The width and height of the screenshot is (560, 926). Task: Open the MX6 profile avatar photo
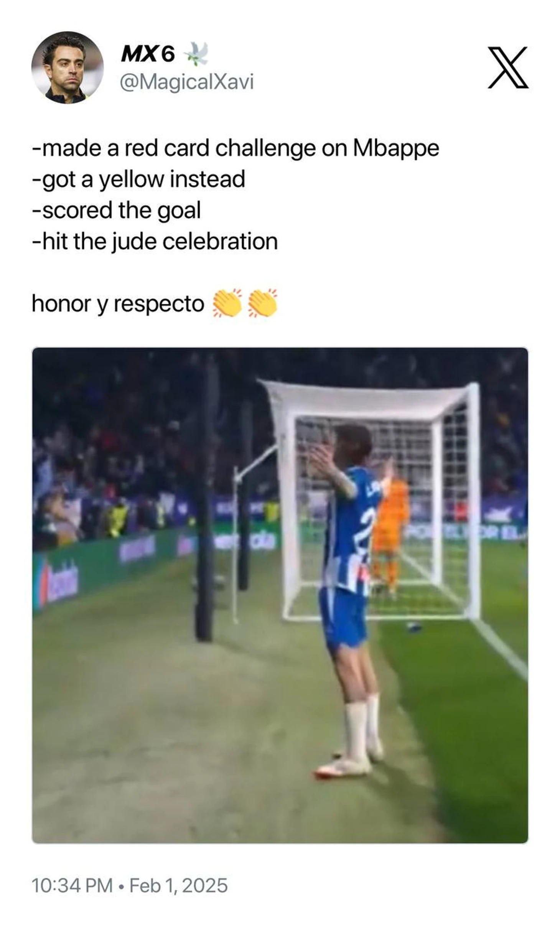(x=67, y=68)
